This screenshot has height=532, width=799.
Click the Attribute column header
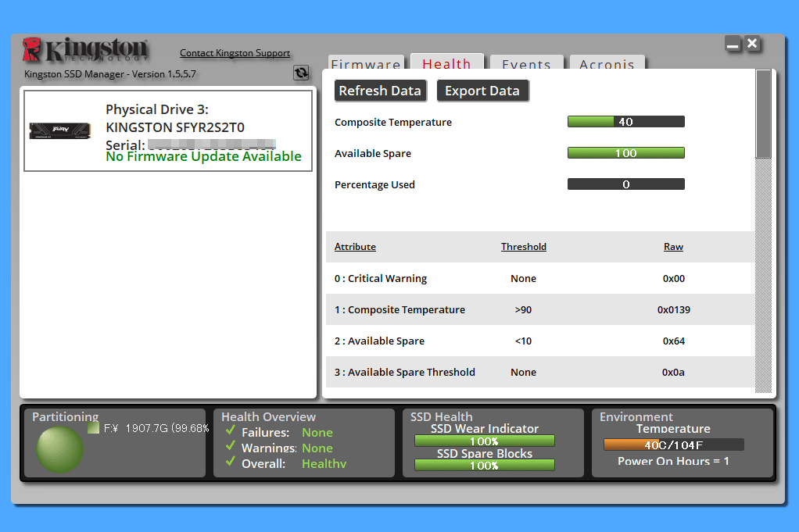pyautogui.click(x=355, y=247)
